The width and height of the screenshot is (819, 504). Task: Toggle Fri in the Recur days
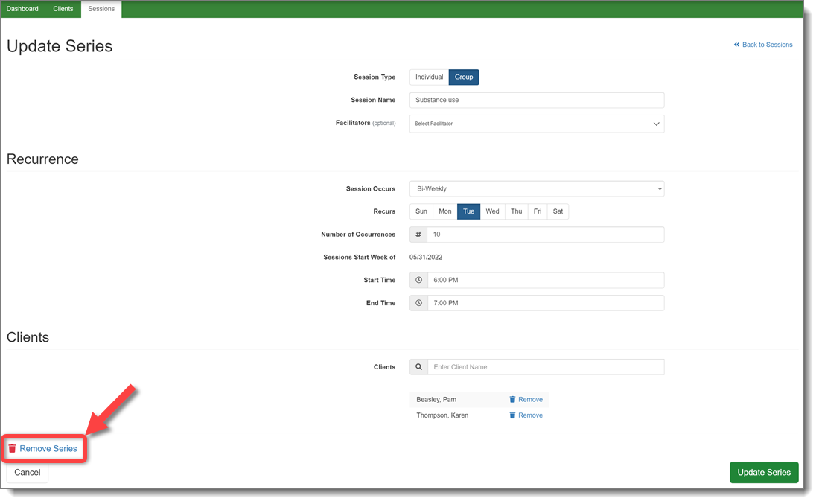538,211
